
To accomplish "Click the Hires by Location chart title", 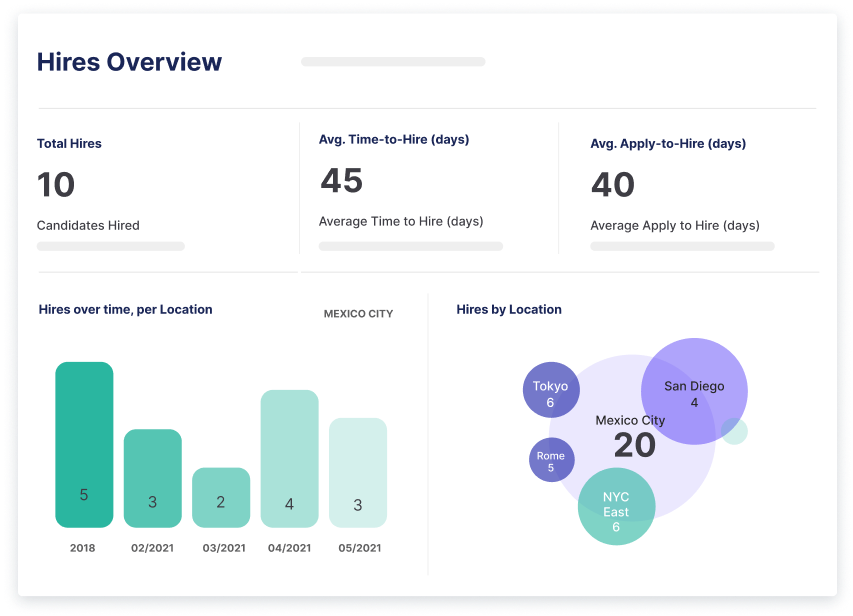I will tap(509, 310).
